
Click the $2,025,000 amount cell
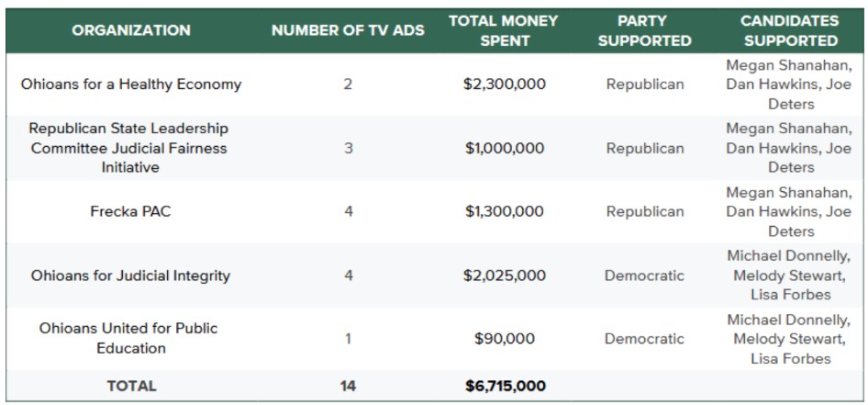504,276
